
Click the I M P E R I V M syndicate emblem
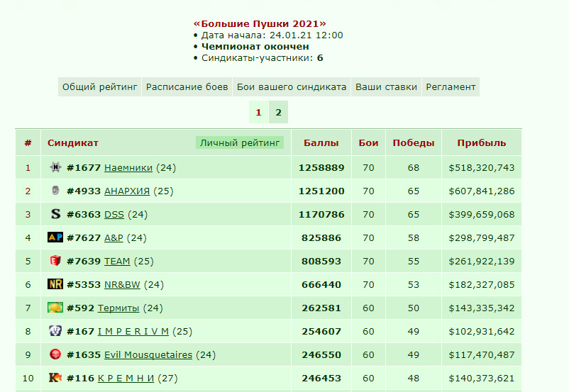pyautogui.click(x=55, y=331)
